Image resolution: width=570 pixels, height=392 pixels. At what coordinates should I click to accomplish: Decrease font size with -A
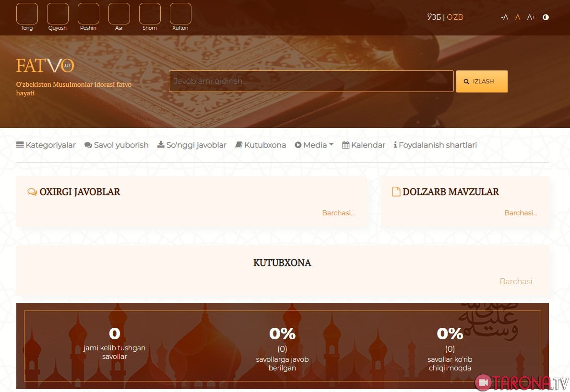point(504,17)
